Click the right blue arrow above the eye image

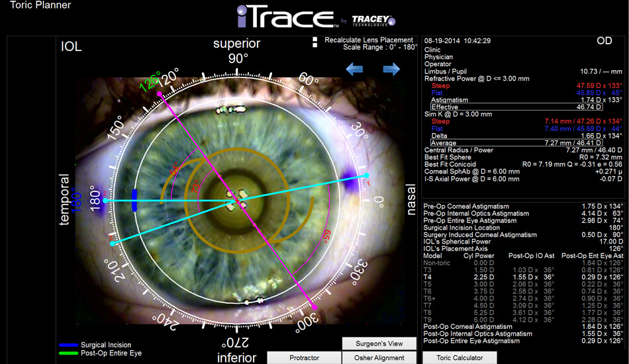tap(391, 69)
